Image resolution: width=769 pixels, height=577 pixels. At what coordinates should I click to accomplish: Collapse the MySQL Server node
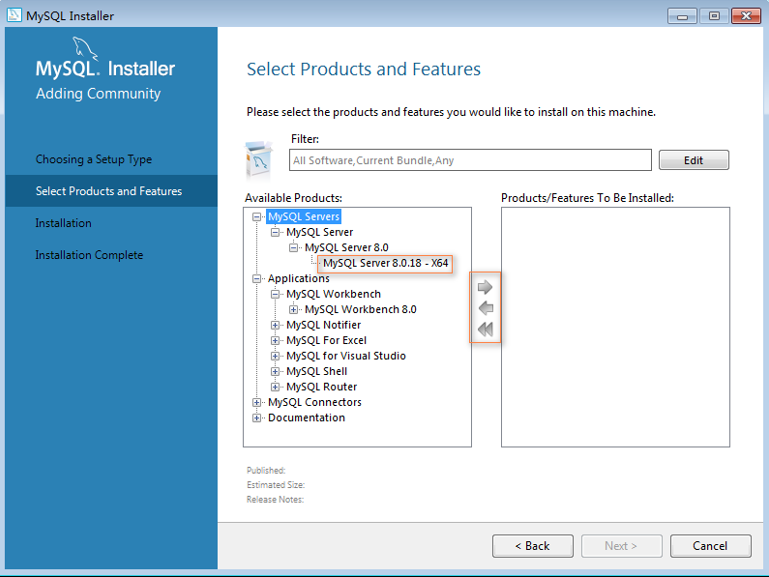275,232
